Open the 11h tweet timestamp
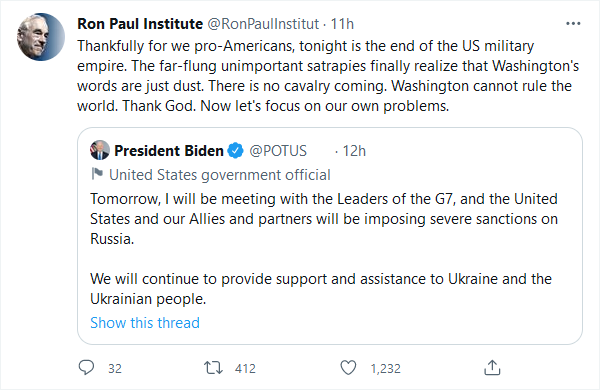 (342, 24)
